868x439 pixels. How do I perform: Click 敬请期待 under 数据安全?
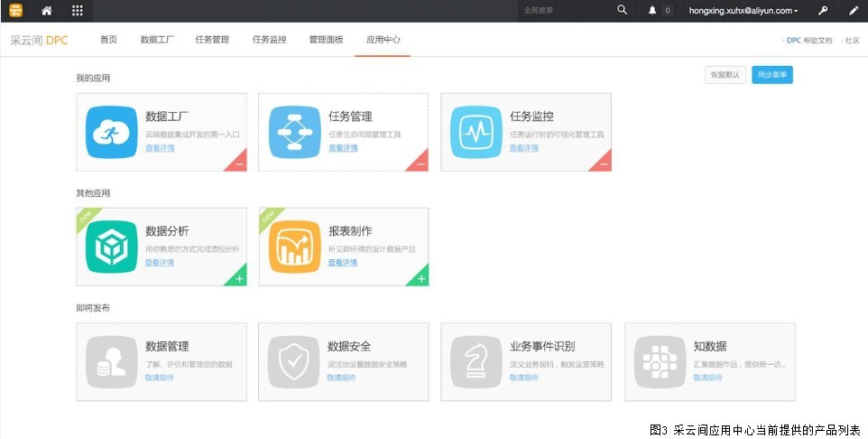(x=342, y=378)
